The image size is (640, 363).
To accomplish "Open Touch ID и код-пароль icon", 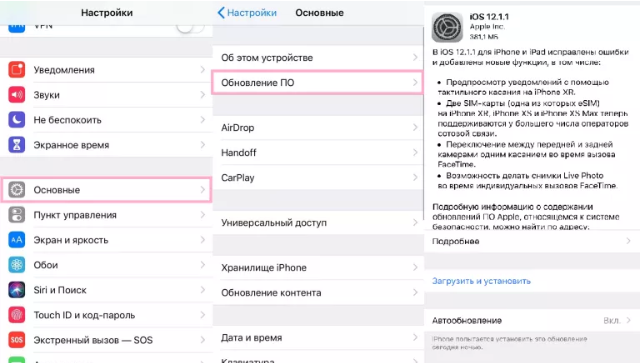I will (x=17, y=315).
